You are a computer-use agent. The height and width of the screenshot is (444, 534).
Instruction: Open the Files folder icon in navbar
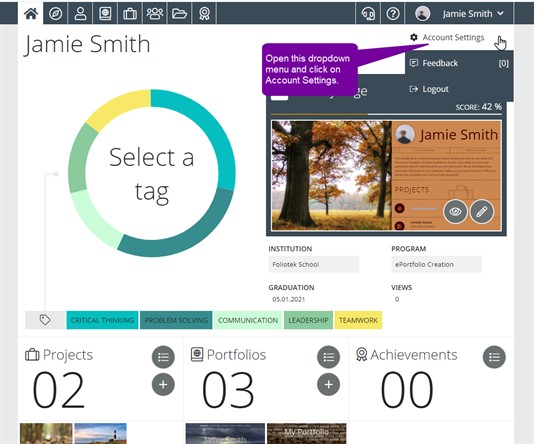[x=179, y=14]
